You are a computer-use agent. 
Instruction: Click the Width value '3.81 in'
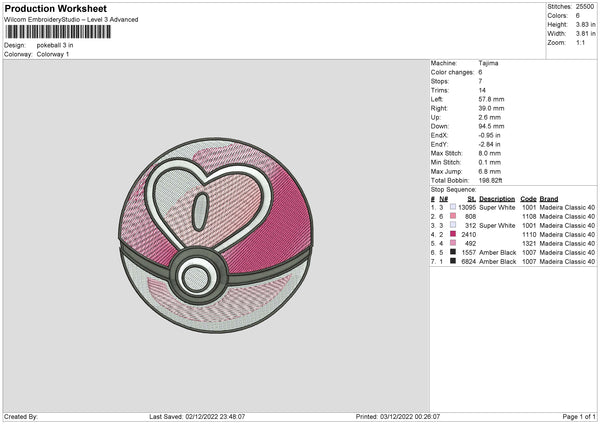pyautogui.click(x=586, y=34)
